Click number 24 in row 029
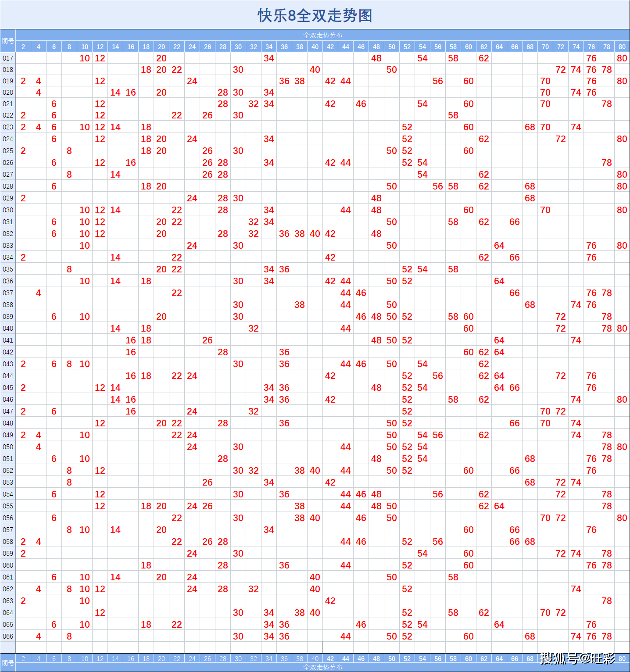The height and width of the screenshot is (672, 630). point(192,198)
